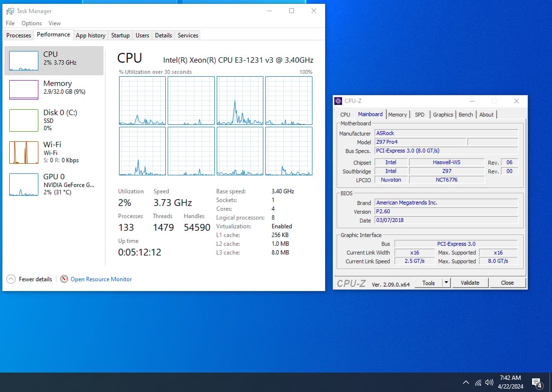This screenshot has height=392, width=552.
Task: Click the Validate button in CPU-Z
Action: click(x=470, y=283)
